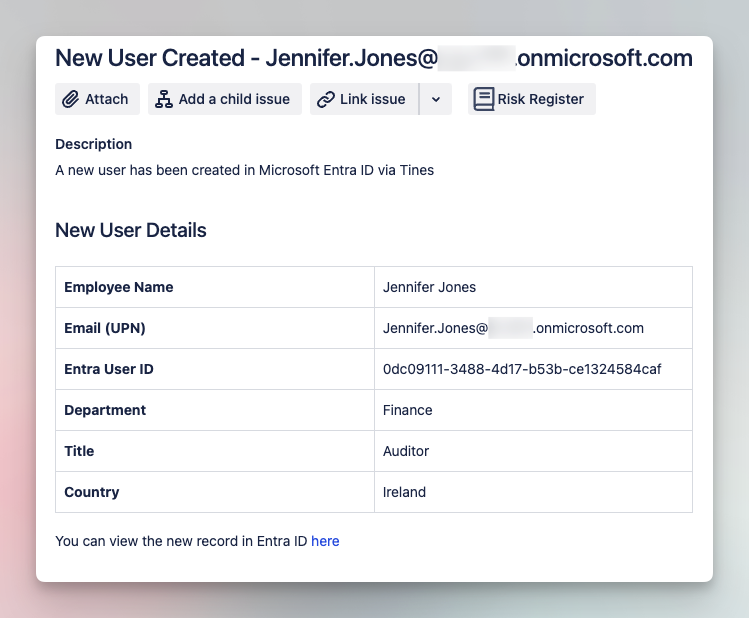
Task: Select the Employee Name label cell
Action: point(215,287)
